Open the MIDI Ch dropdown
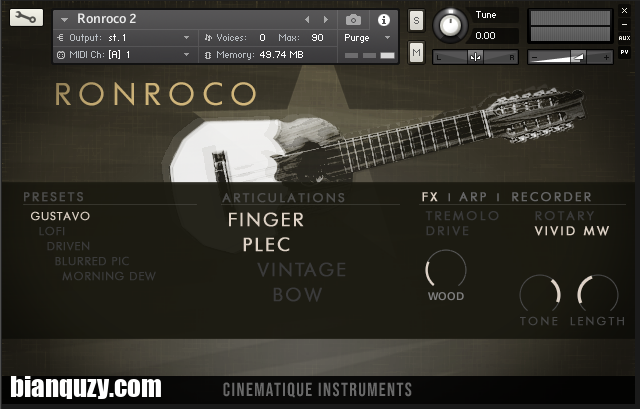The width and height of the screenshot is (640, 409). coord(124,55)
